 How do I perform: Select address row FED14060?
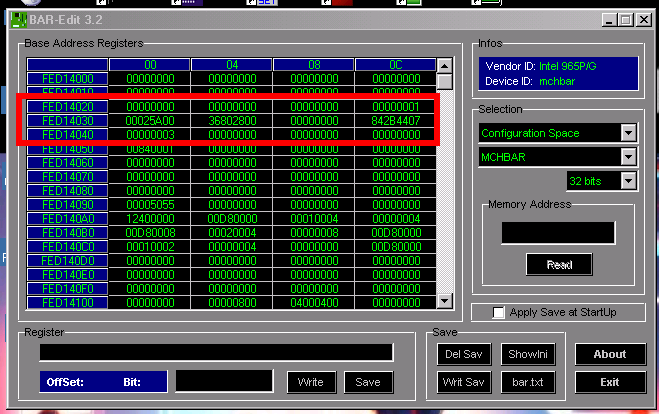coord(68,163)
